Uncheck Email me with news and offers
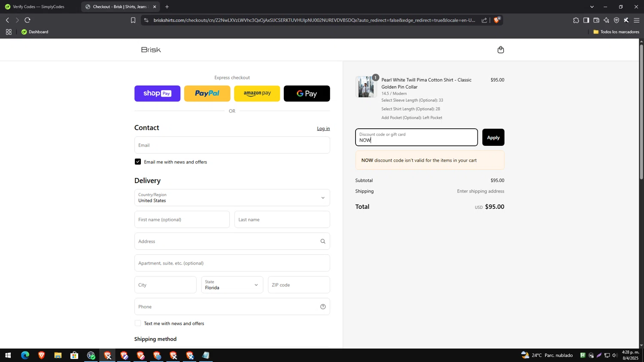 coord(138,162)
